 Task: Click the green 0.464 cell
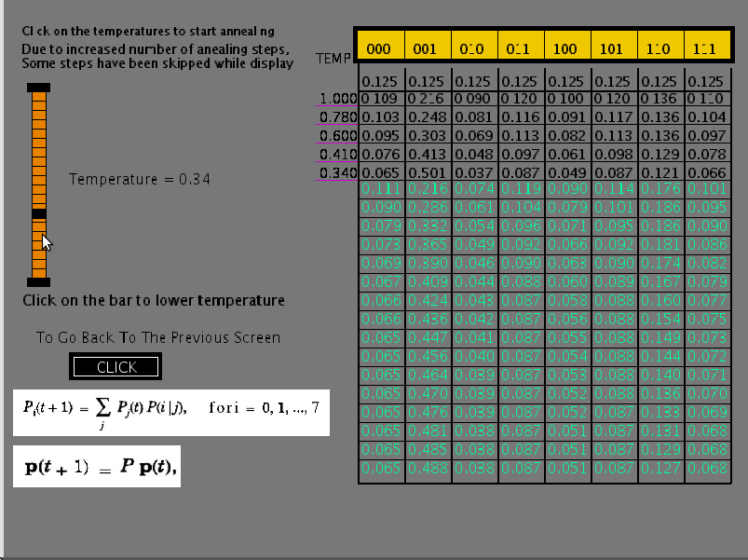click(428, 375)
